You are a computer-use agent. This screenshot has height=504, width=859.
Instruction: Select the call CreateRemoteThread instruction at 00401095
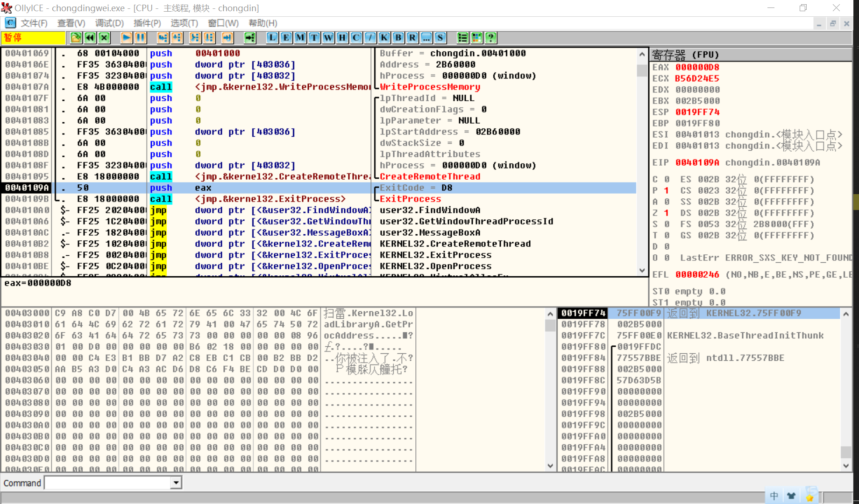tap(319, 176)
